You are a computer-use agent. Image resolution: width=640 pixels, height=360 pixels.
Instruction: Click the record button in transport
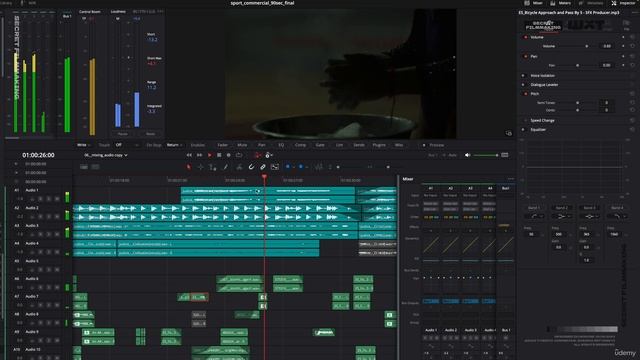(x=229, y=155)
